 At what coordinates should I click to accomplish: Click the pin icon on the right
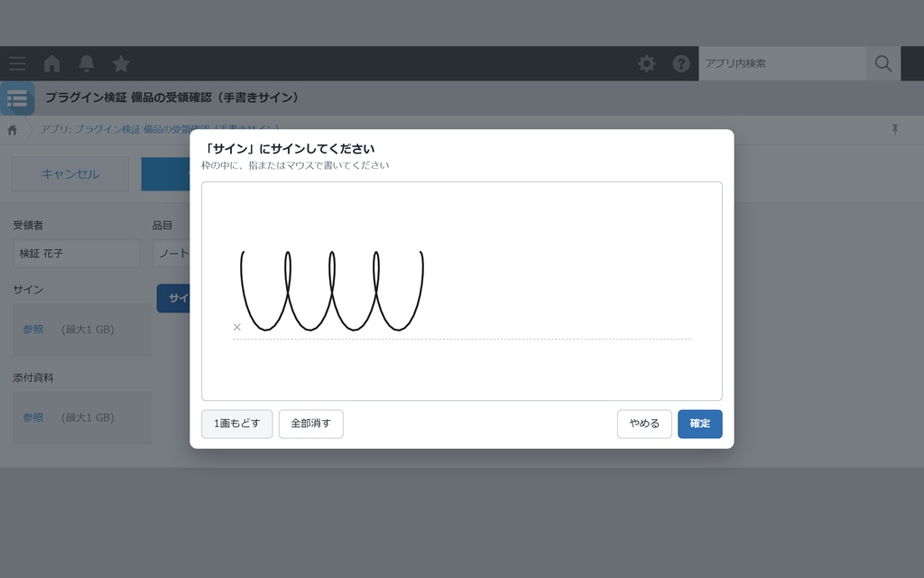[894, 130]
